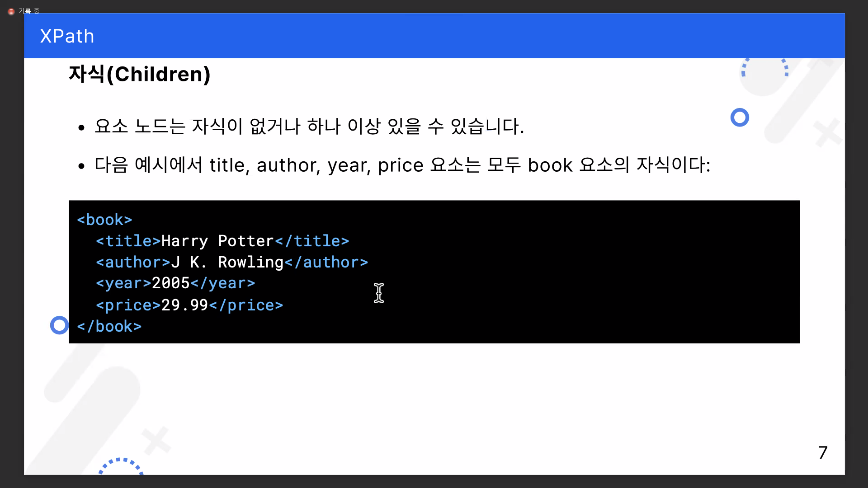Click the XPath title in the blue header
The width and height of the screenshot is (868, 488).
click(67, 36)
